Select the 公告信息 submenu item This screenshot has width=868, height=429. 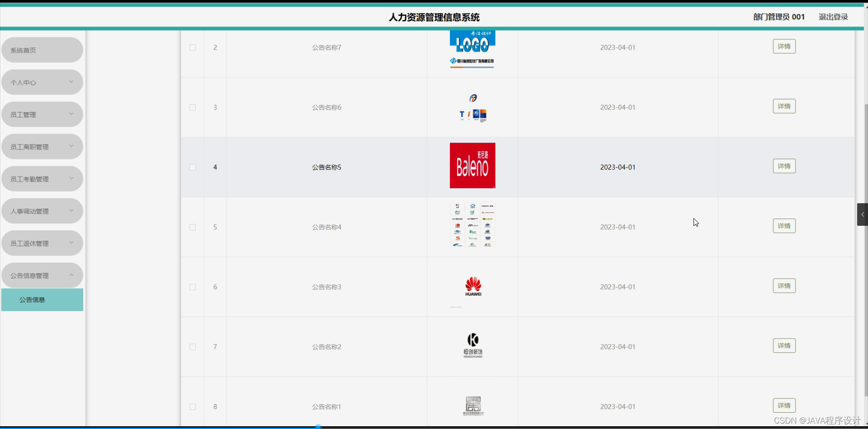click(x=42, y=300)
